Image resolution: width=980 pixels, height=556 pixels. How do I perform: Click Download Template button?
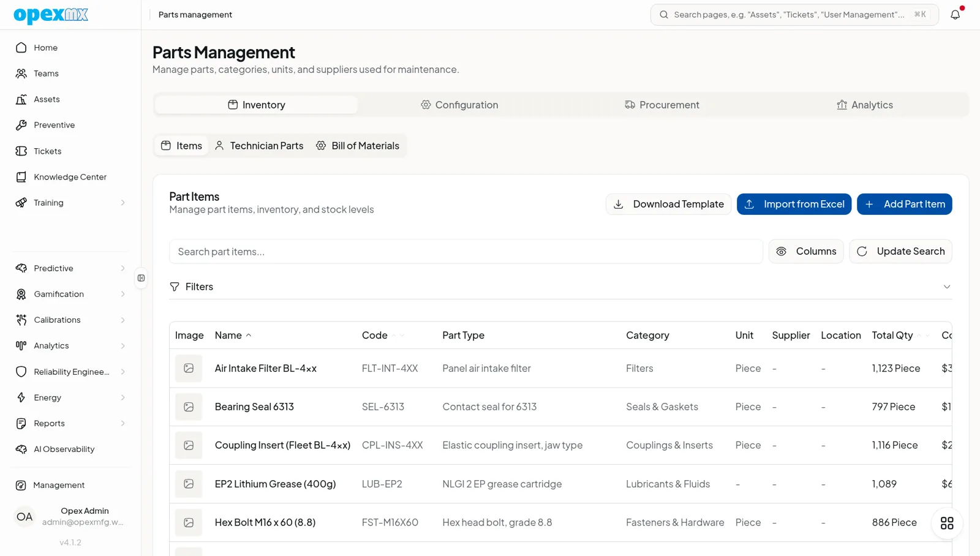pos(668,204)
